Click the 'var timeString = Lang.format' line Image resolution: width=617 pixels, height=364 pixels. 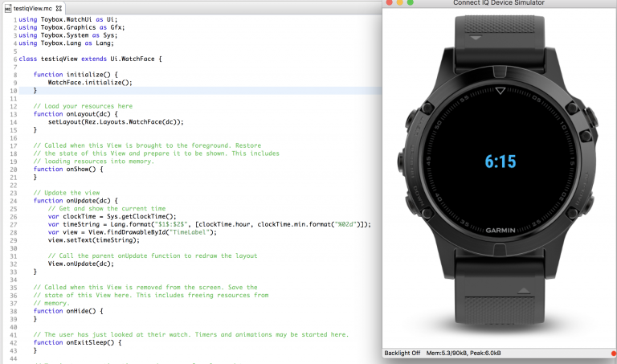pos(210,224)
